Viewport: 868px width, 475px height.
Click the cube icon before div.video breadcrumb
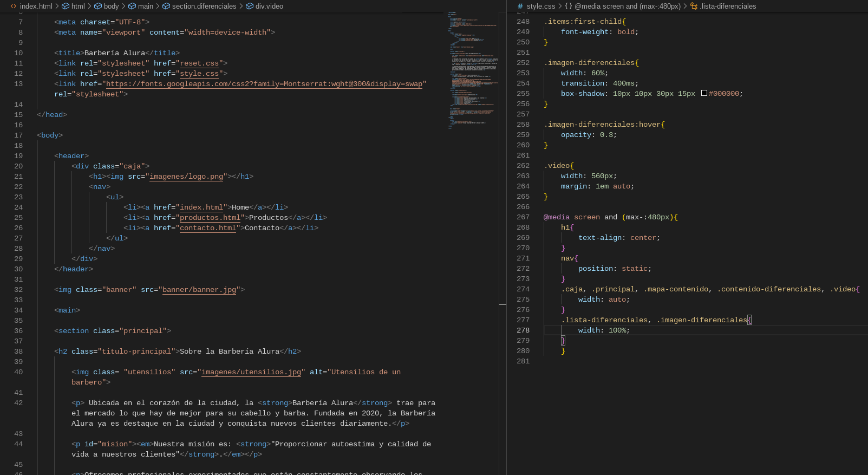coord(250,6)
